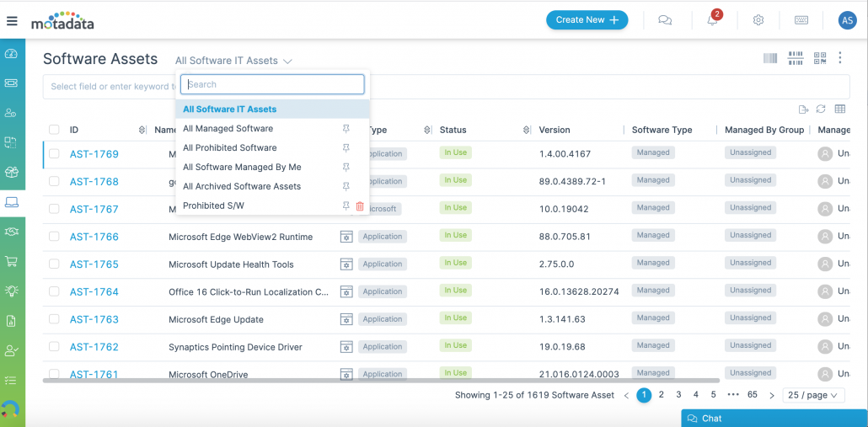The image size is (868, 427).
Task: Delete the Prohibited S/W saved filter
Action: pyautogui.click(x=360, y=205)
